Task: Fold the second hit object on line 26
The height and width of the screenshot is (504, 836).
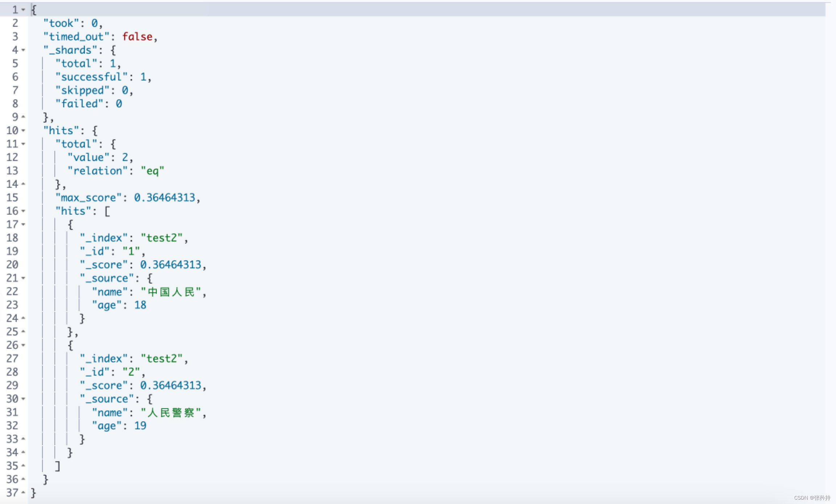Action: pyautogui.click(x=23, y=345)
